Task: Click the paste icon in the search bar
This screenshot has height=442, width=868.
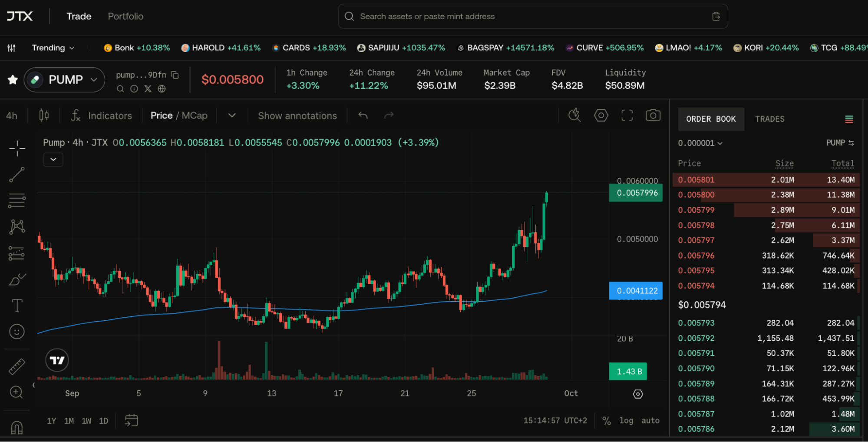Action: tap(716, 17)
